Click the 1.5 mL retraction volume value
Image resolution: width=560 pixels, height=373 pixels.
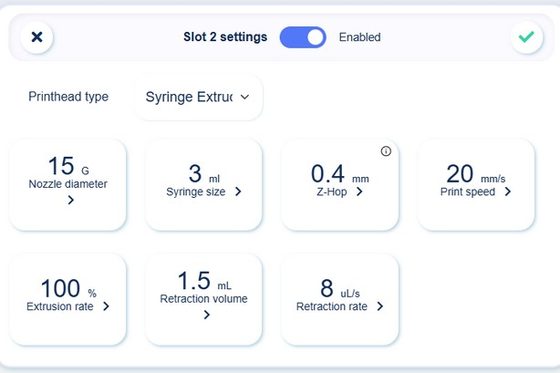204,280
